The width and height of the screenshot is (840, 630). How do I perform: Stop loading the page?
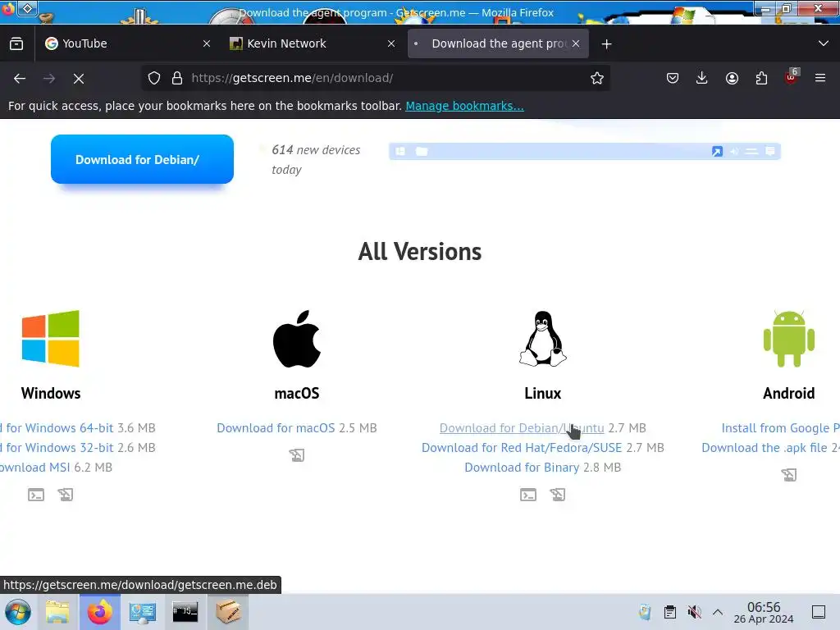click(x=79, y=78)
